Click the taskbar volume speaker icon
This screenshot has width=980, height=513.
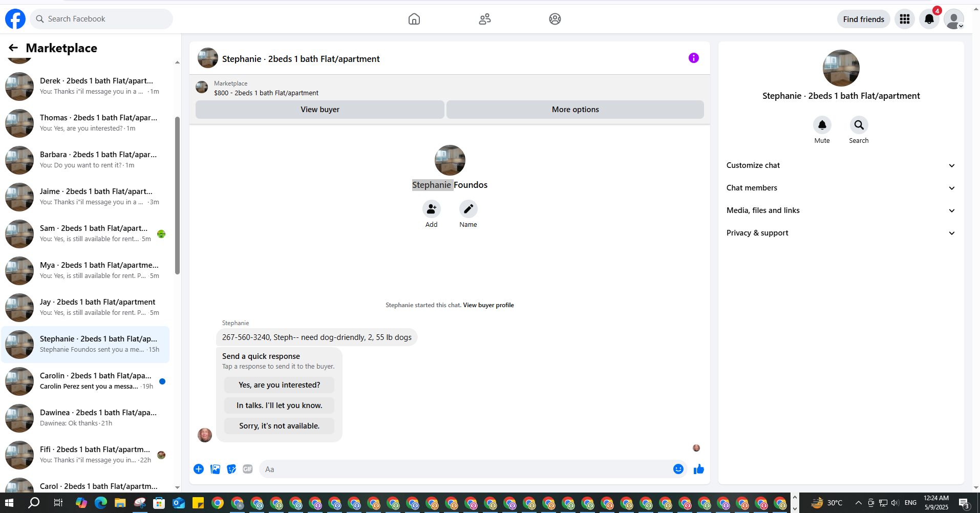[x=895, y=503]
